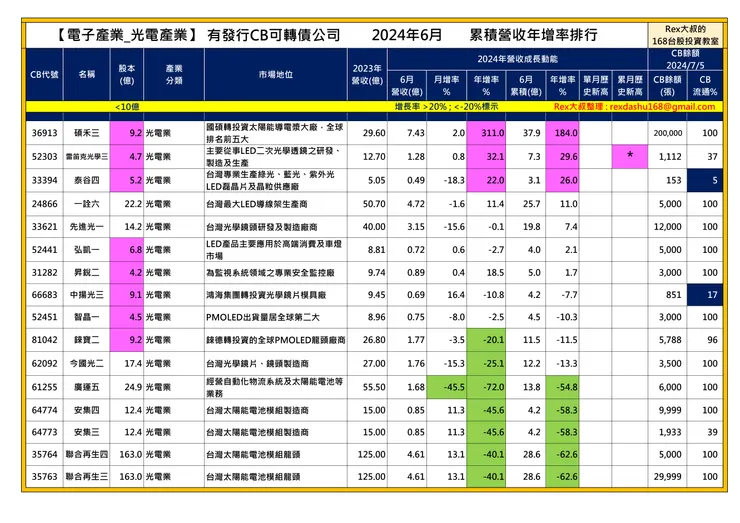Viewport: 740px width, 523px height.
Task: Click the company name 一詮六
Action: click(x=87, y=204)
